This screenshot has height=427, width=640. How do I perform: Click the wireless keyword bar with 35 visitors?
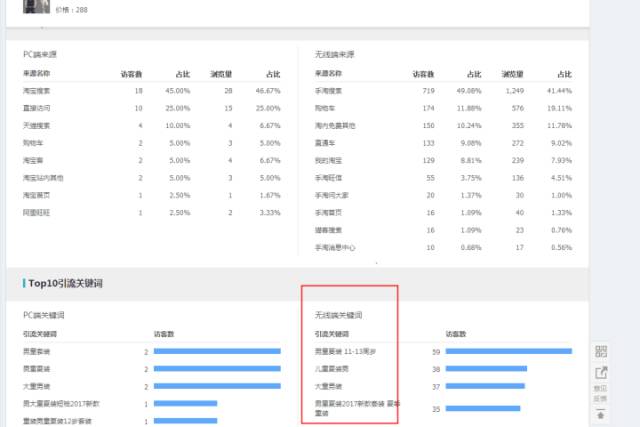coord(483,408)
